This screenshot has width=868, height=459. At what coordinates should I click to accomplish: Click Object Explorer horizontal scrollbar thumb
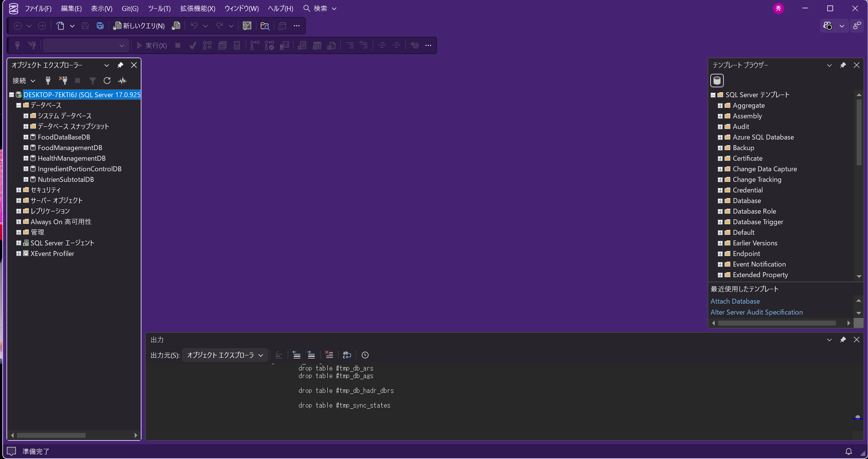point(51,435)
